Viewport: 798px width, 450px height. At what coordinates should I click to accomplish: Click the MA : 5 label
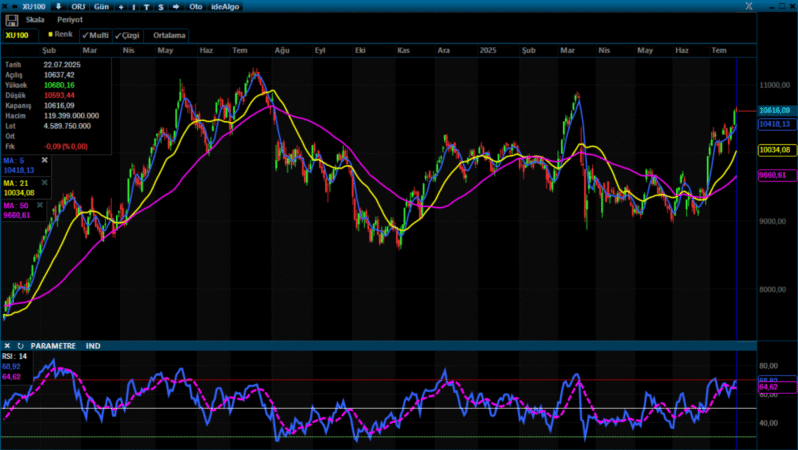[x=14, y=160]
